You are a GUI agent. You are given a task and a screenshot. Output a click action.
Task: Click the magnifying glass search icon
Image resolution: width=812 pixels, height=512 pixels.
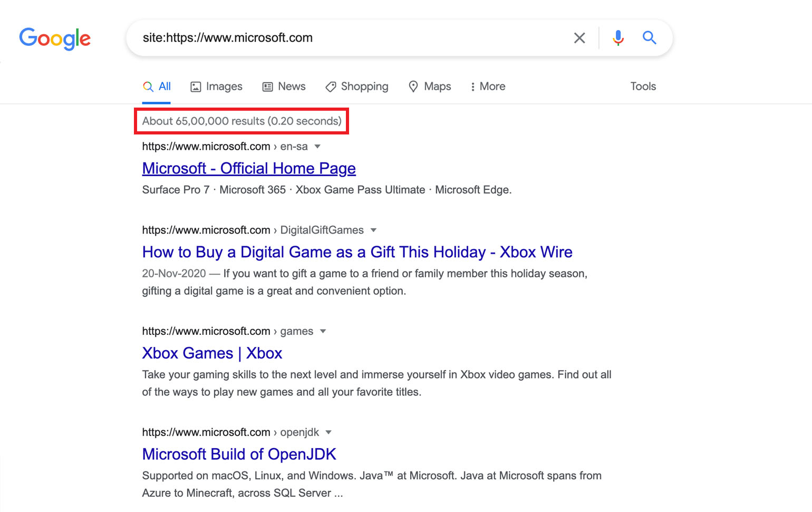pos(649,37)
